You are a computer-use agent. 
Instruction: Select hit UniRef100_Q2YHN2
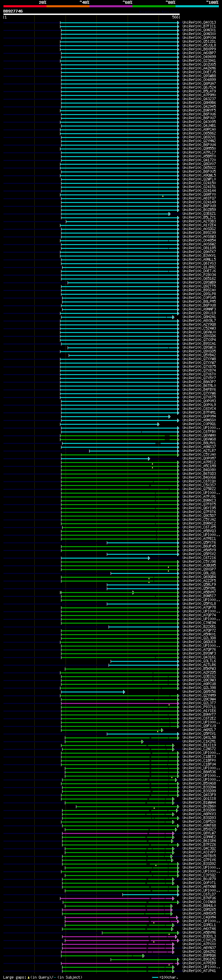click(199, 141)
